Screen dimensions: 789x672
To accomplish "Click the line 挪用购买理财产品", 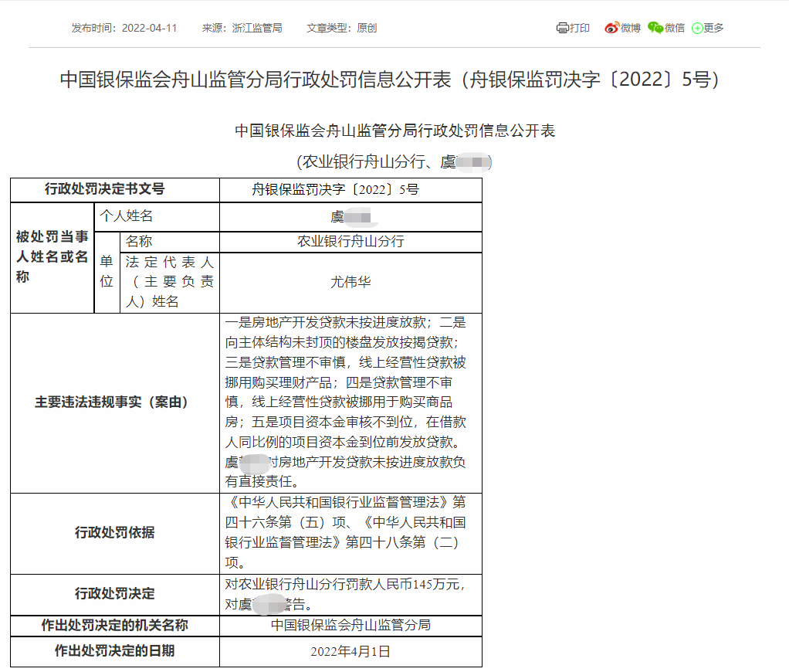I will [278, 382].
